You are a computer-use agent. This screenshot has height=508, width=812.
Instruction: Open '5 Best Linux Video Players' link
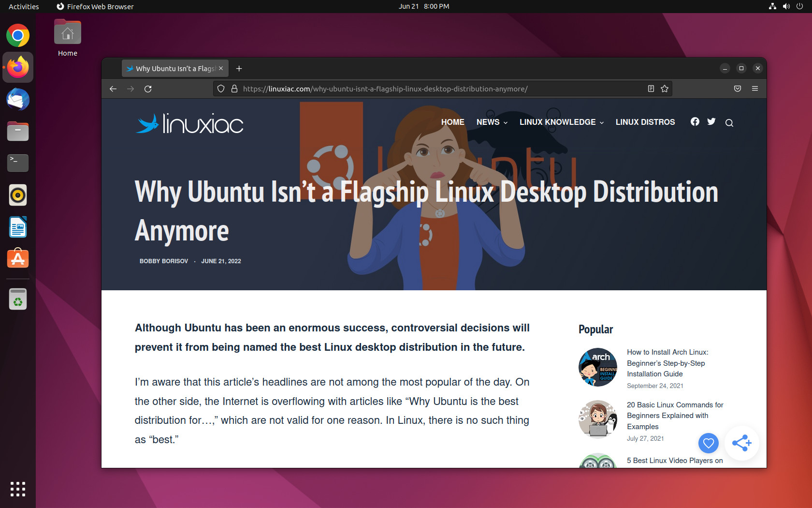[675, 461]
